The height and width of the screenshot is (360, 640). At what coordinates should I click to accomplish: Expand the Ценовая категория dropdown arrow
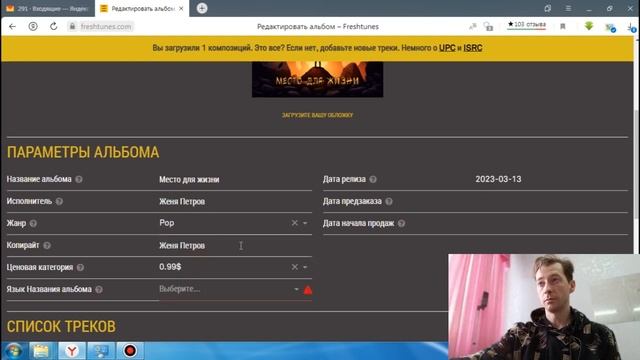305,267
